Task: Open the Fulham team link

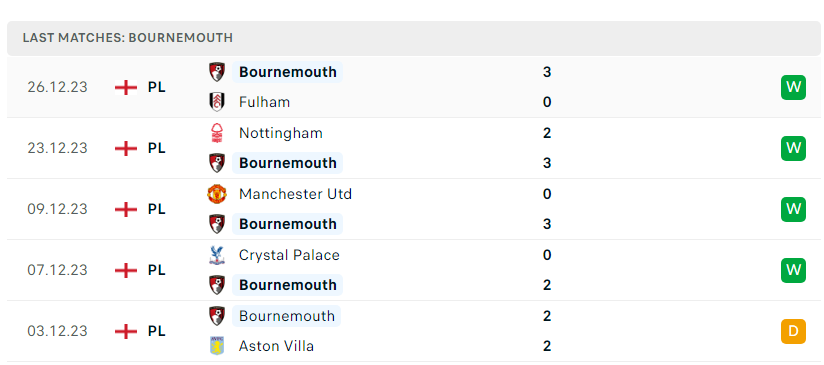Action: pyautogui.click(x=264, y=102)
